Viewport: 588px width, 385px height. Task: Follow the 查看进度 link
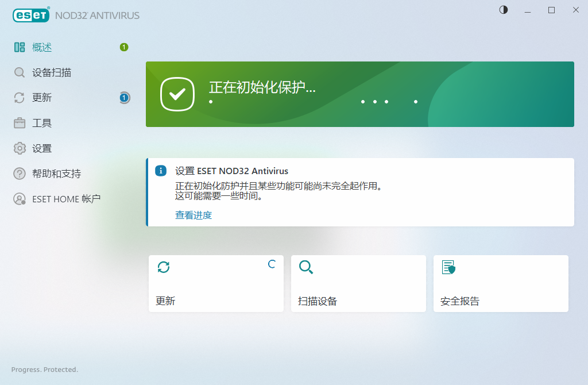194,215
